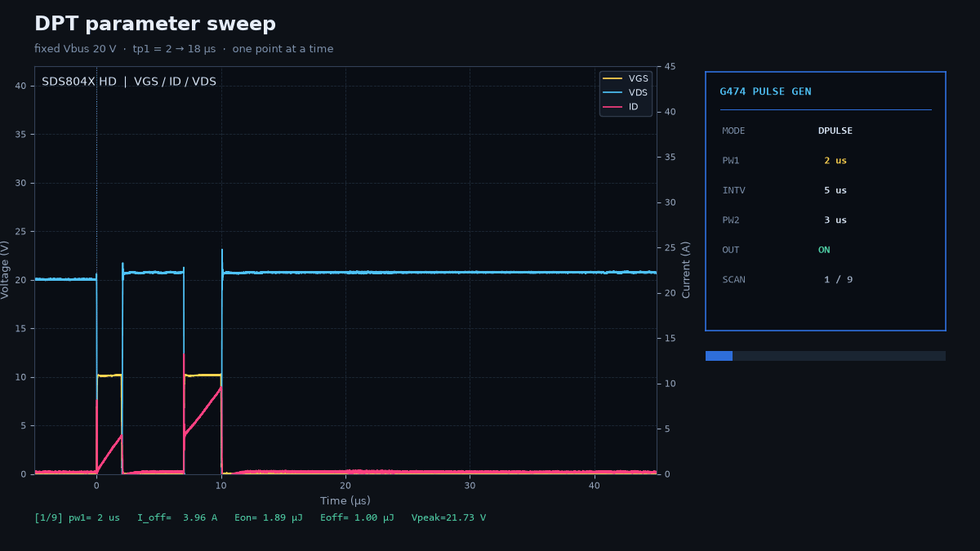Click the OUT label in pulse panel

tap(731, 251)
